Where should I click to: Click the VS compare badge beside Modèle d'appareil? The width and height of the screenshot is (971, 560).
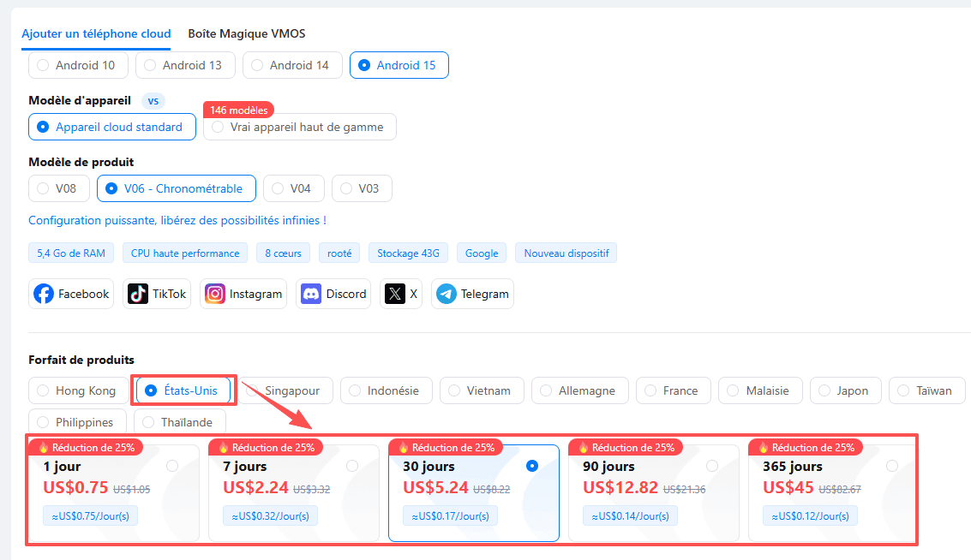click(153, 101)
